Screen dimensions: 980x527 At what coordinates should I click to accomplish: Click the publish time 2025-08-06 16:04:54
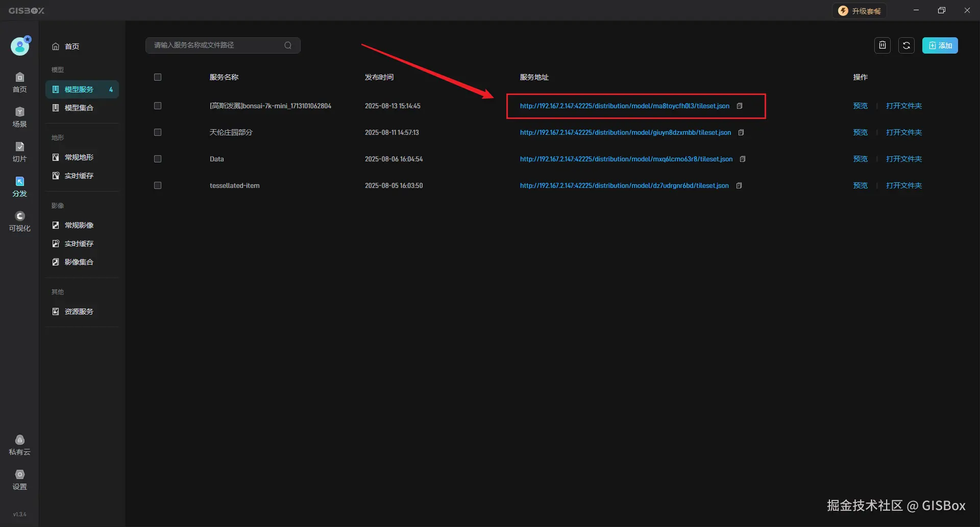pyautogui.click(x=394, y=159)
